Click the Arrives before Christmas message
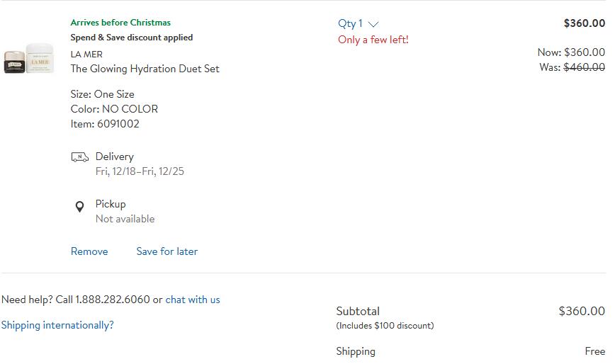Image resolution: width=615 pixels, height=364 pixels. coord(120,23)
